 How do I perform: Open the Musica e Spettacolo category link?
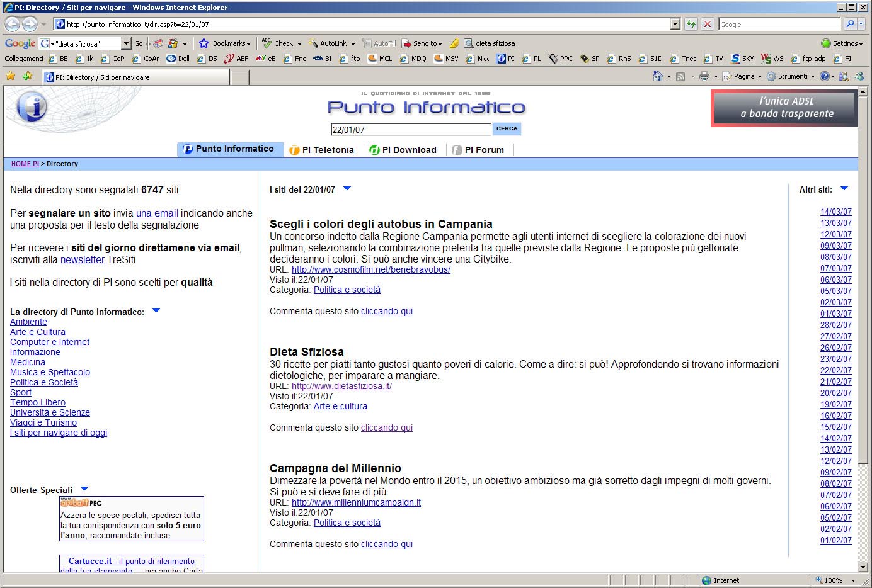click(x=50, y=372)
